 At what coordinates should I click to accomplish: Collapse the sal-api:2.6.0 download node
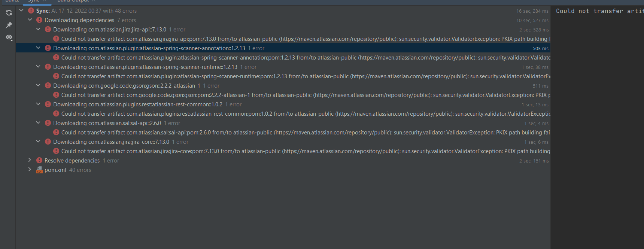click(x=38, y=123)
